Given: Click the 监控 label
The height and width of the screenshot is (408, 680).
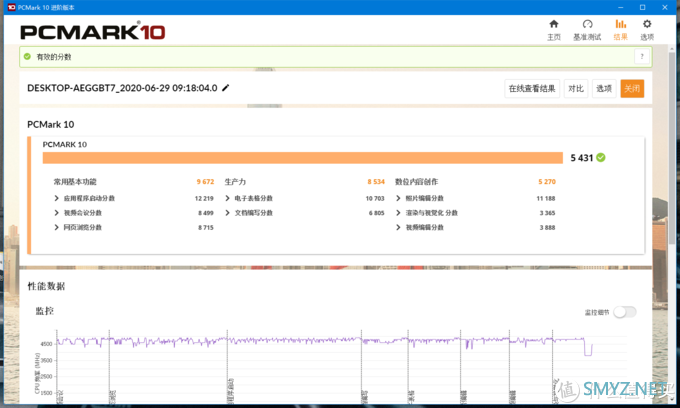Looking at the screenshot, I should click(45, 311).
